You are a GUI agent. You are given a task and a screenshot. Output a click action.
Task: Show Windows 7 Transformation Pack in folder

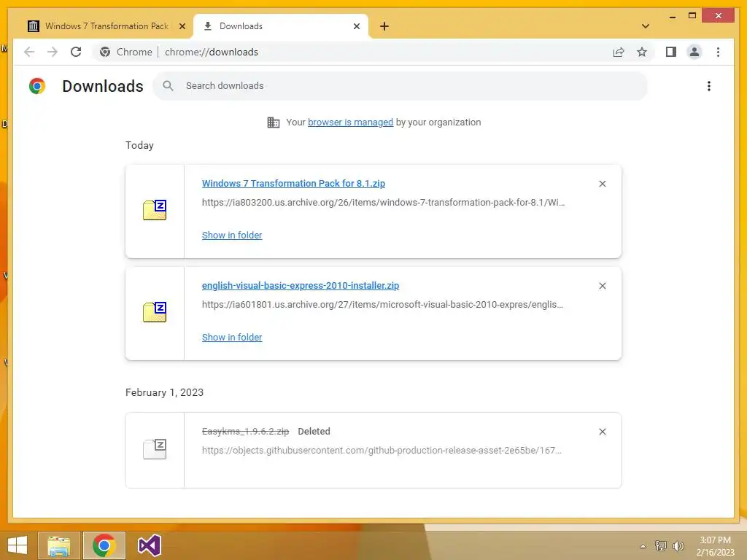(x=232, y=235)
